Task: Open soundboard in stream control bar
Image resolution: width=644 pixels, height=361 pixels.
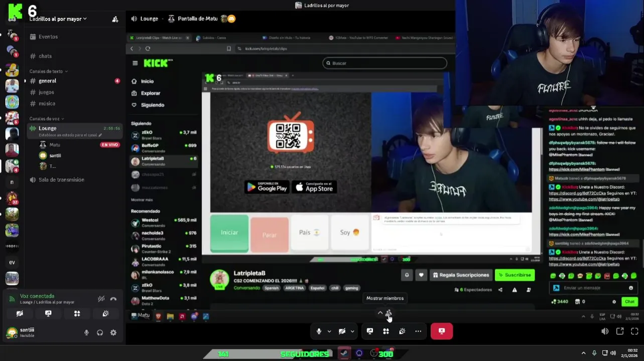Action: (x=402, y=331)
